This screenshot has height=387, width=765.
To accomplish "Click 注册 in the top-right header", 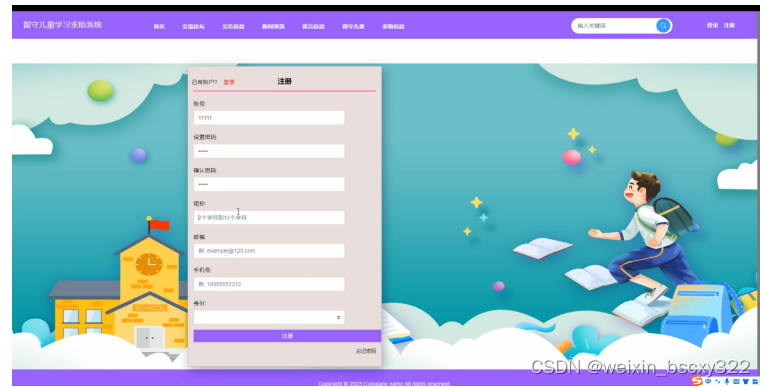I will (729, 25).
